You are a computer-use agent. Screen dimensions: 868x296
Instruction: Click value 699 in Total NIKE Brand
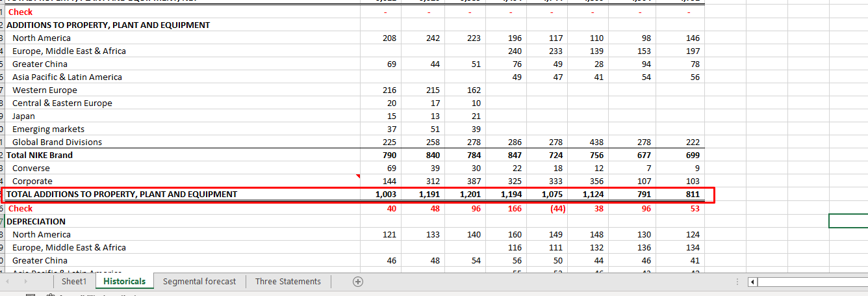(x=693, y=155)
